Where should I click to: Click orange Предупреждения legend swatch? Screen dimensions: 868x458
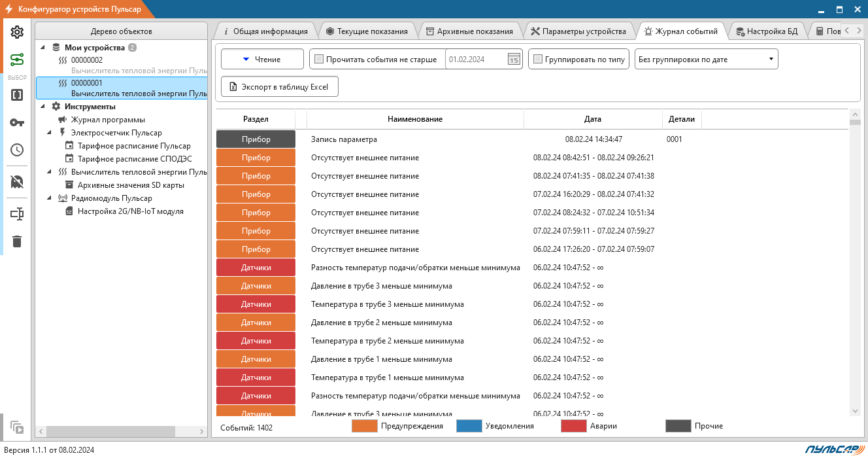[x=365, y=426]
